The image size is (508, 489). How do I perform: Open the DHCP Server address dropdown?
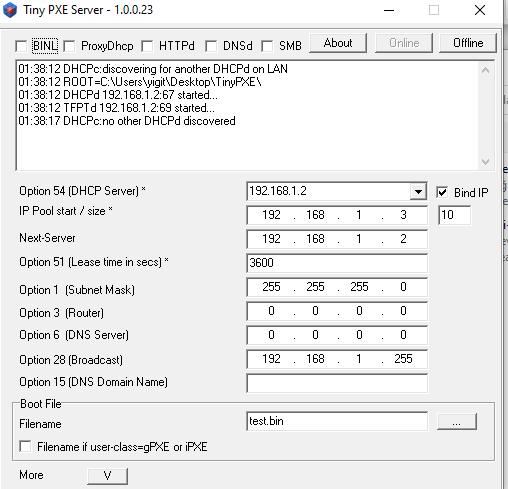418,191
